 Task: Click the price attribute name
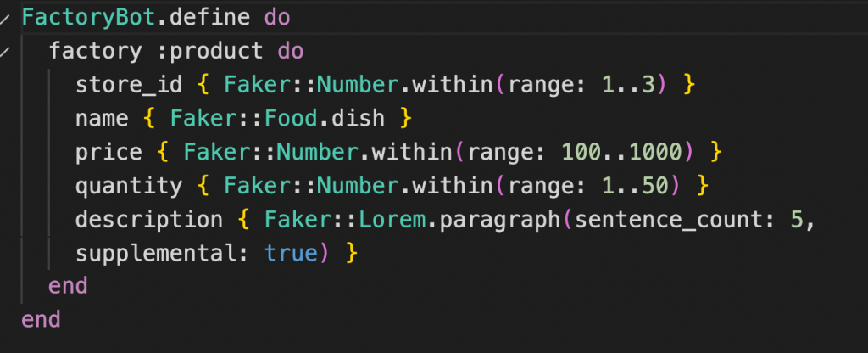(109, 153)
